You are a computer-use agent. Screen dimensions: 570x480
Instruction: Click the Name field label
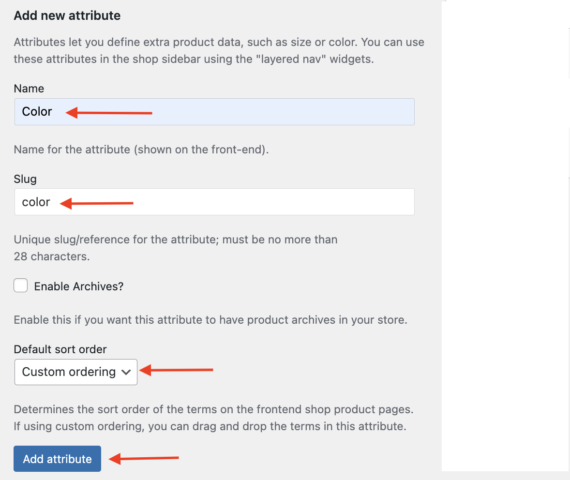29,88
